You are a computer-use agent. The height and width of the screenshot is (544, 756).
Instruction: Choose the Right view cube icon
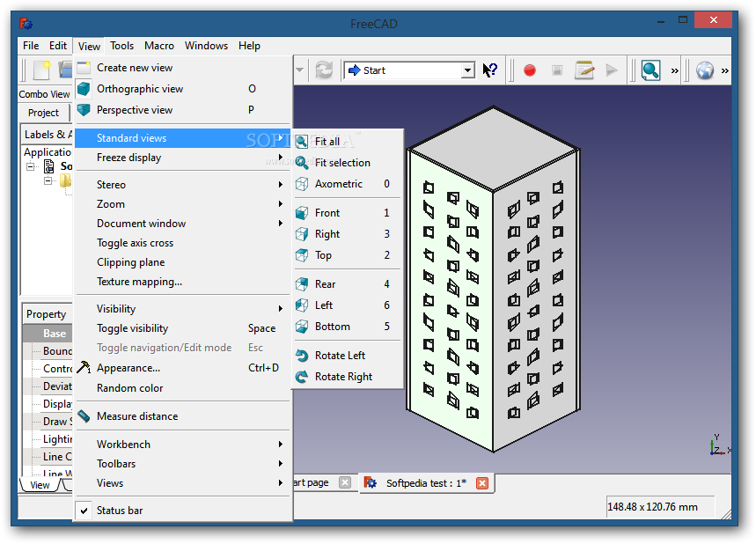(302, 234)
